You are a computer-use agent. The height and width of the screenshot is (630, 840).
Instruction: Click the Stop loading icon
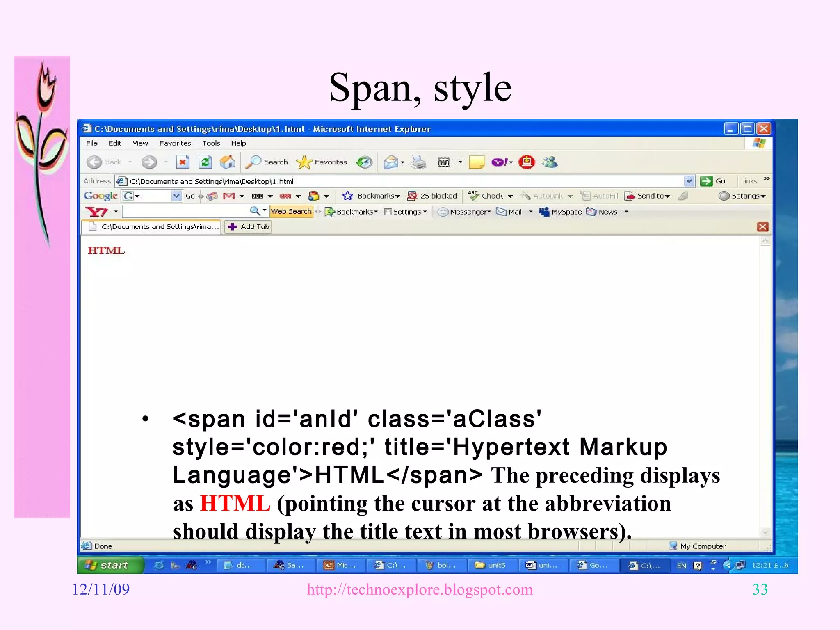(183, 162)
